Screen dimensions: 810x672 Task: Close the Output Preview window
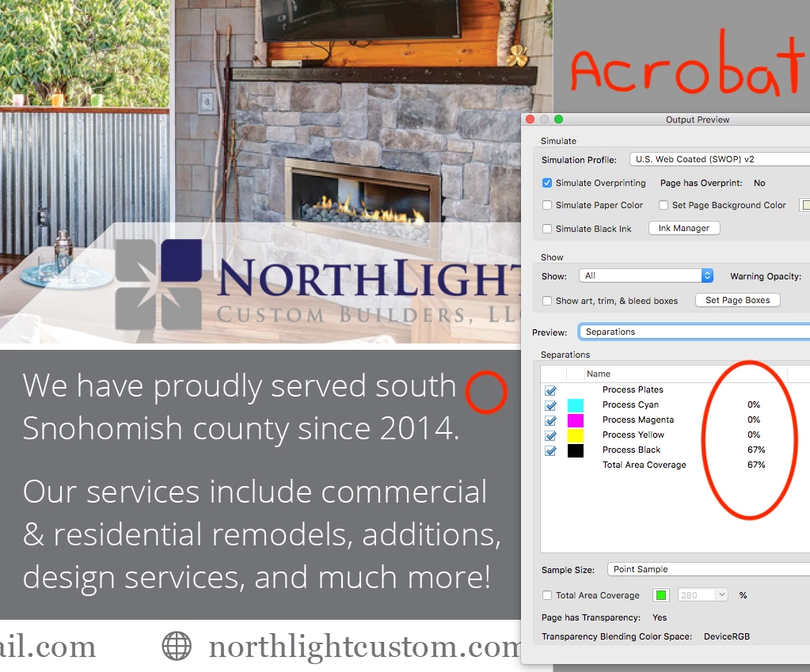530,120
